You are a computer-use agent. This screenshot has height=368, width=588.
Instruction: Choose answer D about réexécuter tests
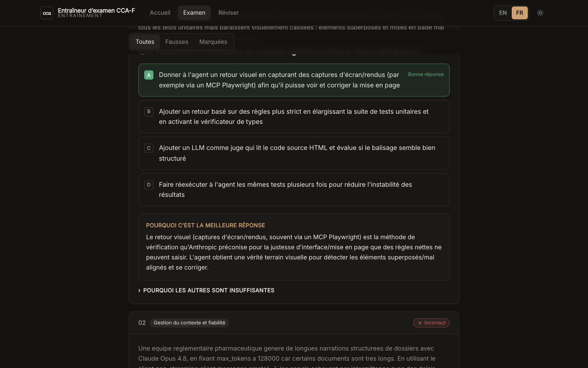(x=294, y=190)
